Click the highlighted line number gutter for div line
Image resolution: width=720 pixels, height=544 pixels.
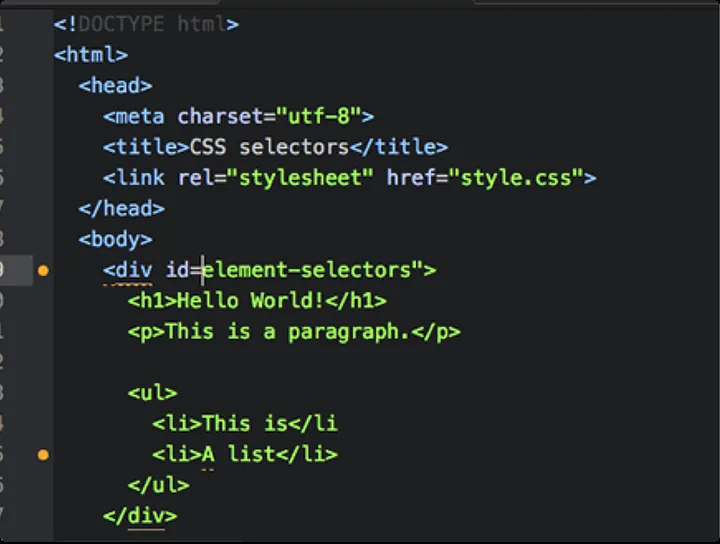[16, 270]
